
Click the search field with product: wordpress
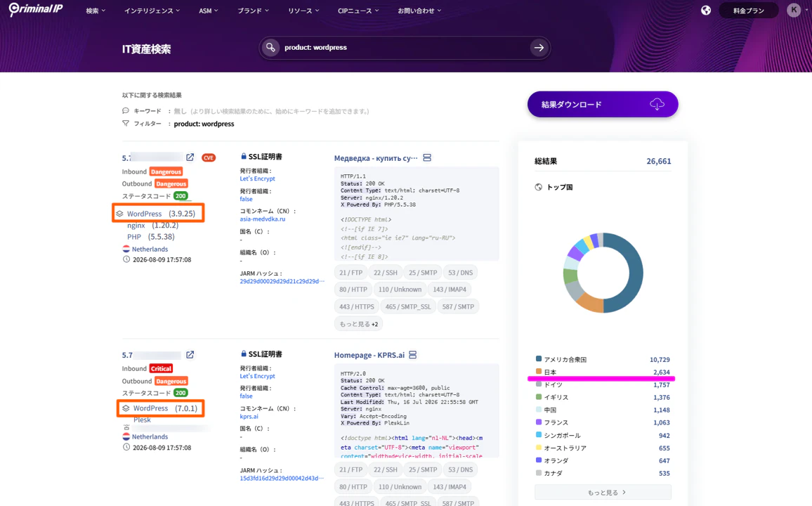click(x=404, y=48)
